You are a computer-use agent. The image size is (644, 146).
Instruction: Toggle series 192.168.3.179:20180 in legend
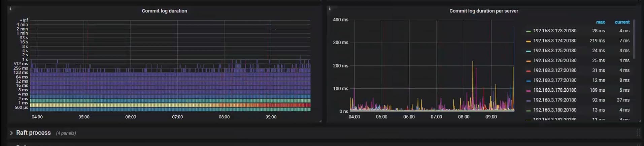(x=554, y=100)
